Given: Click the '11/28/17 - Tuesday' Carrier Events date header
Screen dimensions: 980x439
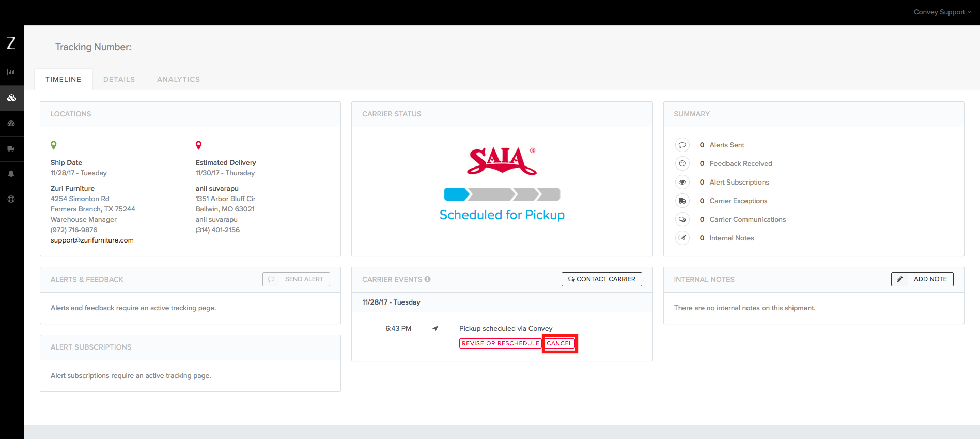Looking at the screenshot, I should [x=391, y=302].
